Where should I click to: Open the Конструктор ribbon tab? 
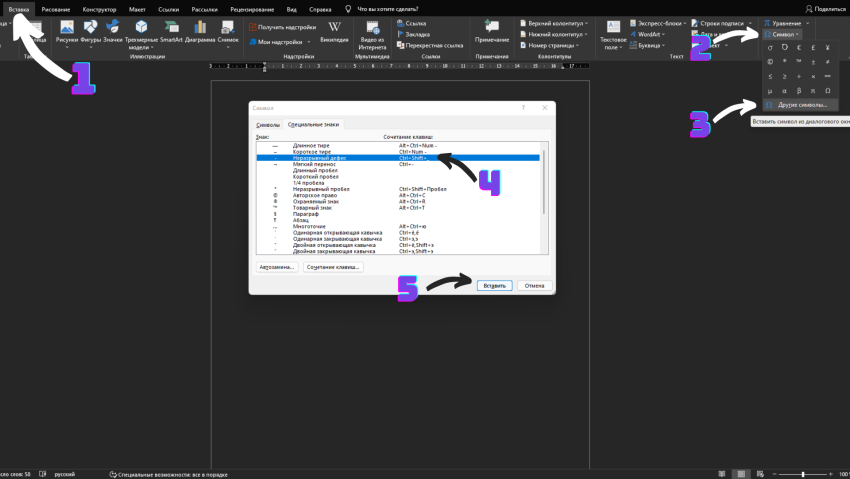[x=99, y=9]
